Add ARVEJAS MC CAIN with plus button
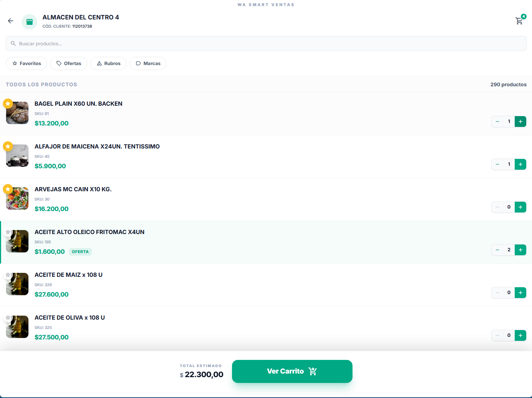This screenshot has height=398, width=532. tap(520, 207)
